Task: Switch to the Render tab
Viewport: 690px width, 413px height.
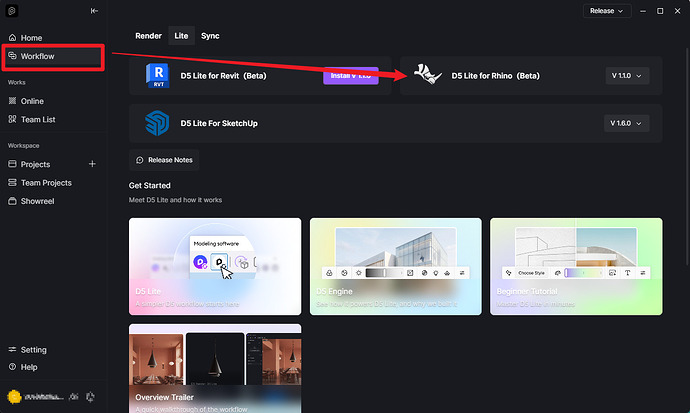Action: [148, 36]
